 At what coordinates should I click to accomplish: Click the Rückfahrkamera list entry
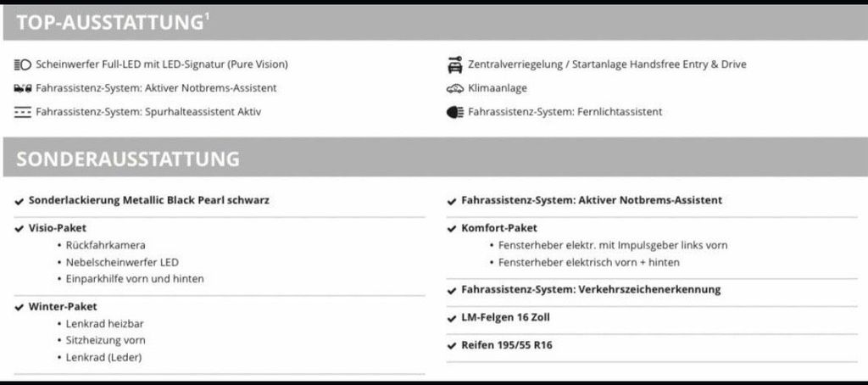[x=106, y=245]
